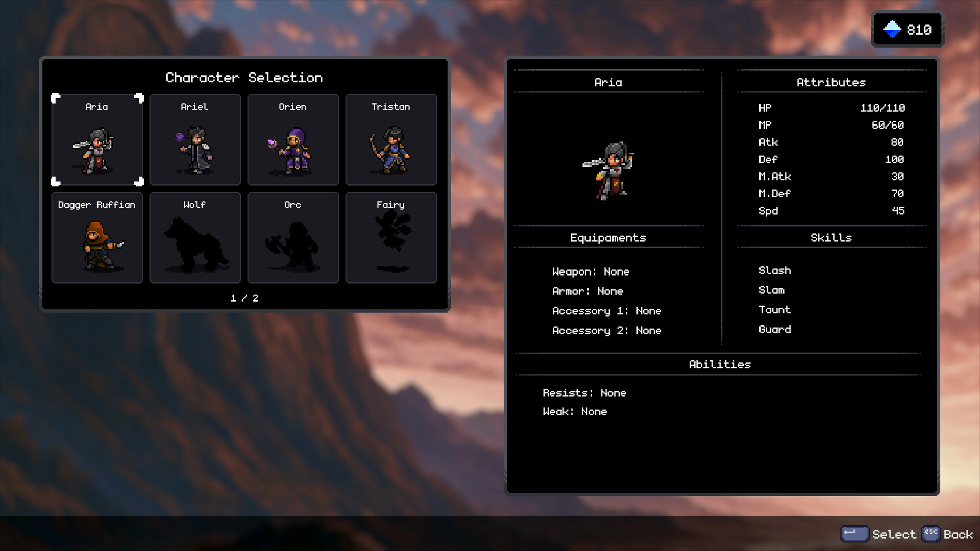Click the Taunt skill label
980x551 pixels.
pyautogui.click(x=774, y=310)
